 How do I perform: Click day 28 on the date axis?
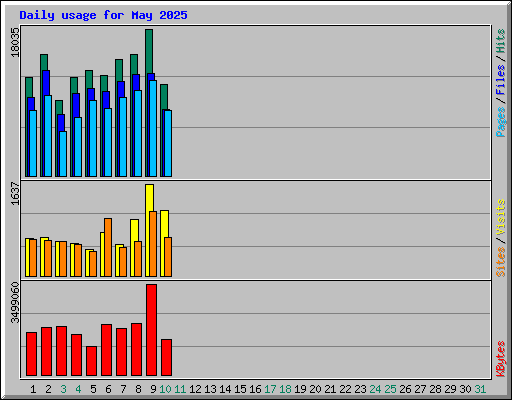[435, 389]
